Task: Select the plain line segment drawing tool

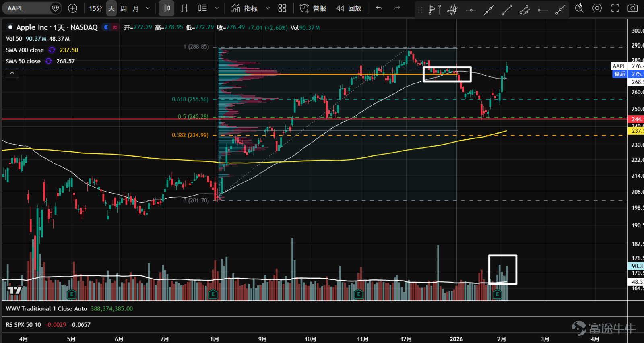Action: (507, 10)
